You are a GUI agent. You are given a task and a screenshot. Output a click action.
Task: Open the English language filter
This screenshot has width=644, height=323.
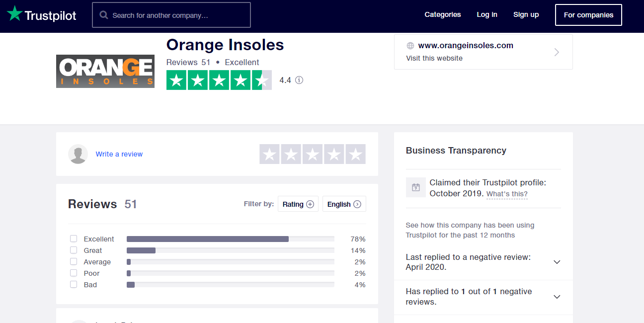click(344, 204)
